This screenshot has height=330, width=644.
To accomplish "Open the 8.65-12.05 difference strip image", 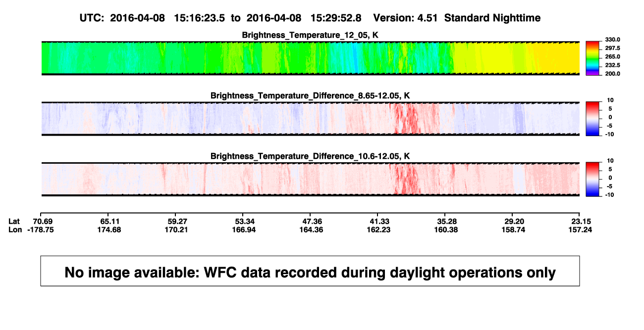I will (310, 119).
